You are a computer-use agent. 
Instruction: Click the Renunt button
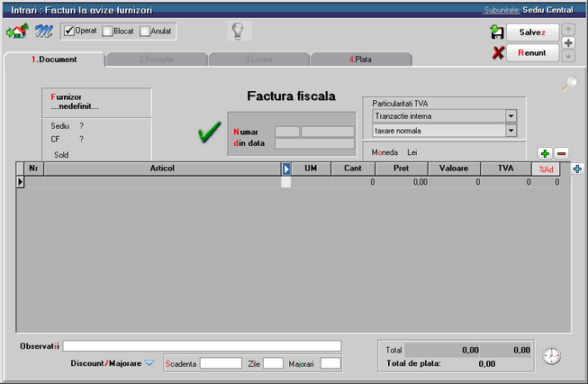click(x=532, y=53)
